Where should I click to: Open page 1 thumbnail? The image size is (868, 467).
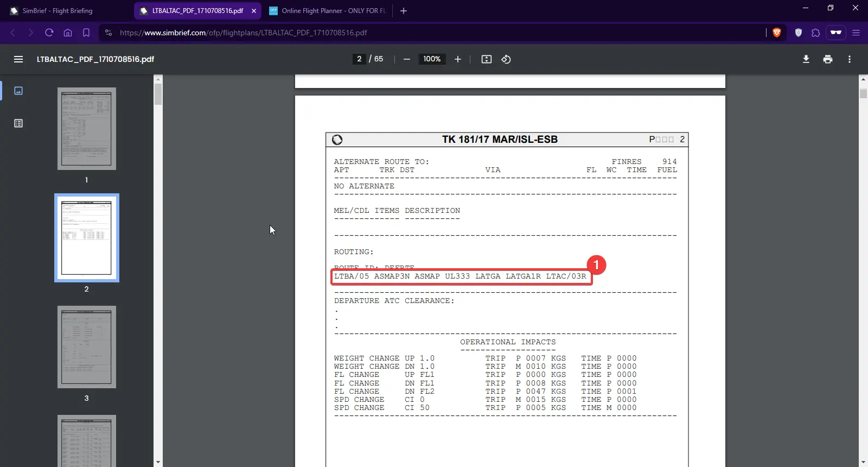[87, 129]
